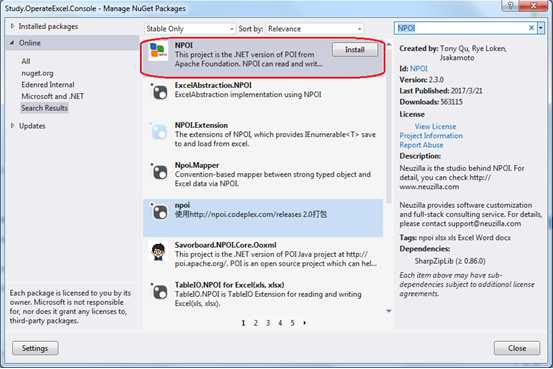The height and width of the screenshot is (369, 553).
Task: Click the window help question mark button
Action: coord(510,5)
